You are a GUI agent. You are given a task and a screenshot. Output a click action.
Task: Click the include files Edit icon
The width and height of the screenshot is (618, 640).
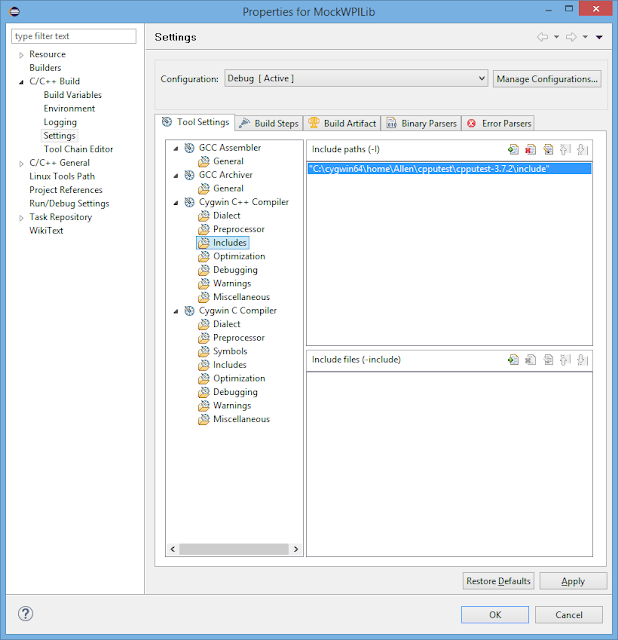coord(548,360)
